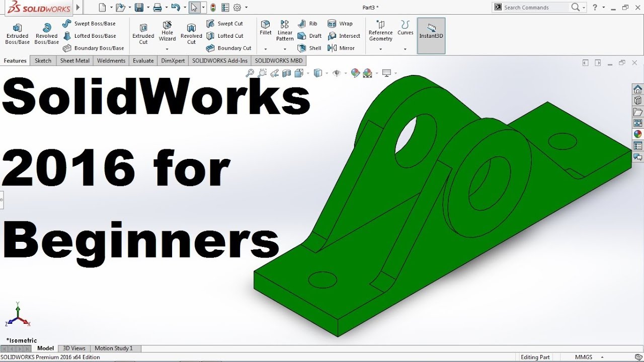Choose Boundary Boss/Base feature
The width and height of the screenshot is (644, 362).
[x=93, y=48]
